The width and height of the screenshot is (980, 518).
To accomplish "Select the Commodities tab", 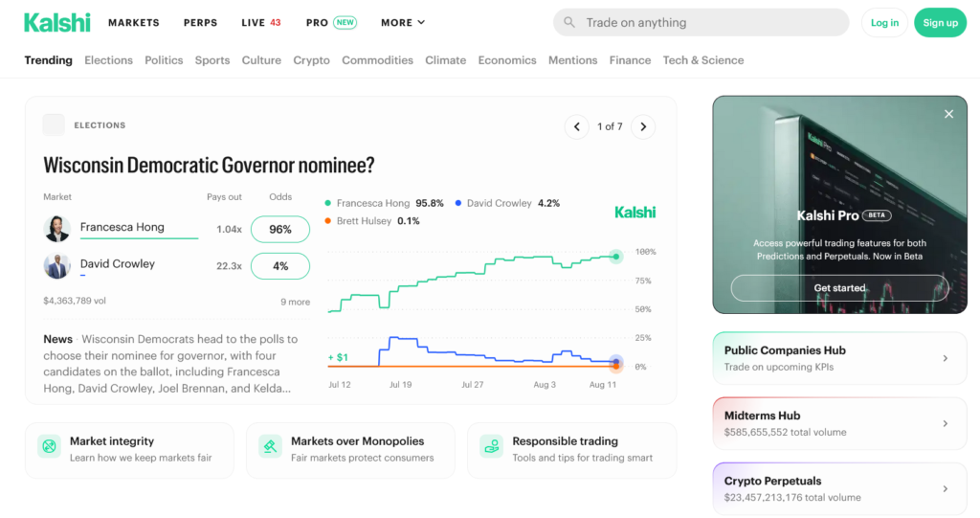I will [x=377, y=60].
